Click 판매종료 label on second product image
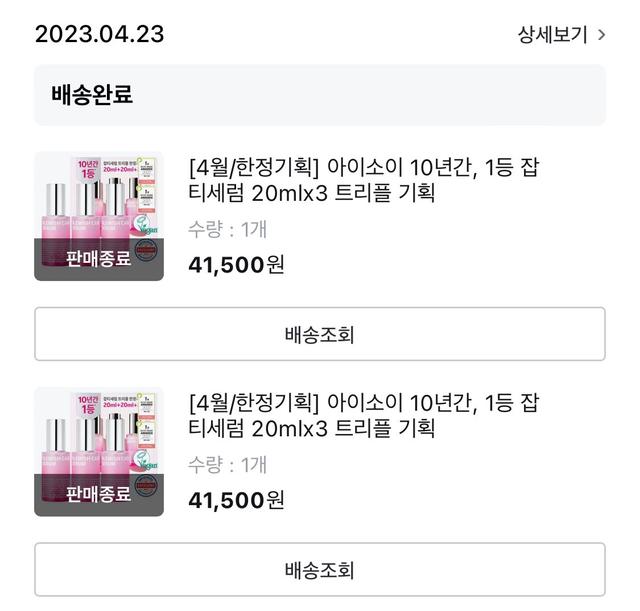Screen dimensions: 640x611 click(x=98, y=494)
